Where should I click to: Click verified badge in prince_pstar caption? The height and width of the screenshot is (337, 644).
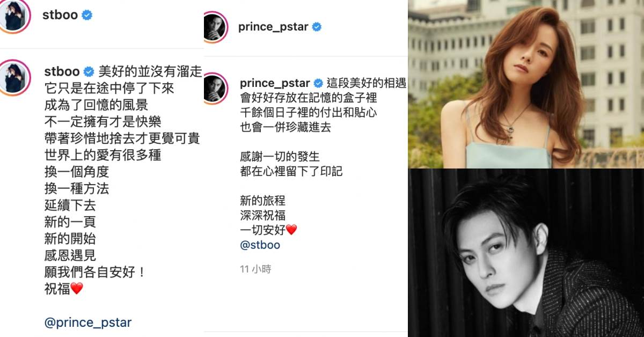(318, 83)
